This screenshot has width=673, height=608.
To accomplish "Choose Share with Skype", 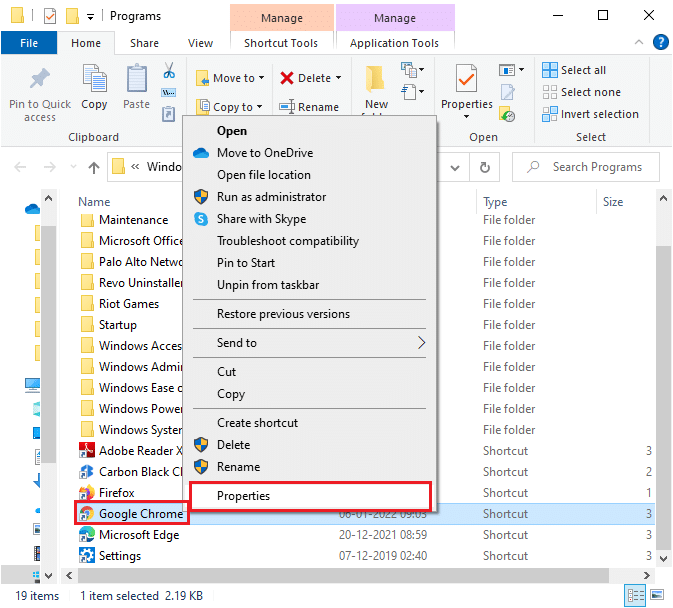I will (x=309, y=219).
